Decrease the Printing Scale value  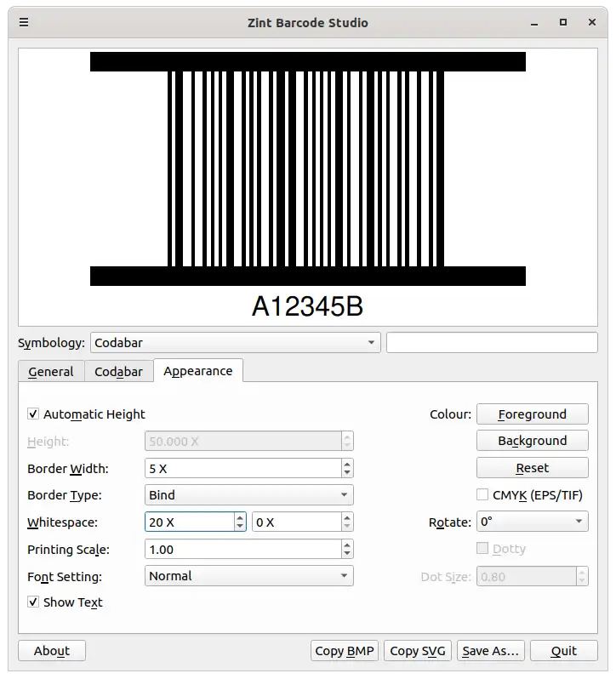click(347, 554)
